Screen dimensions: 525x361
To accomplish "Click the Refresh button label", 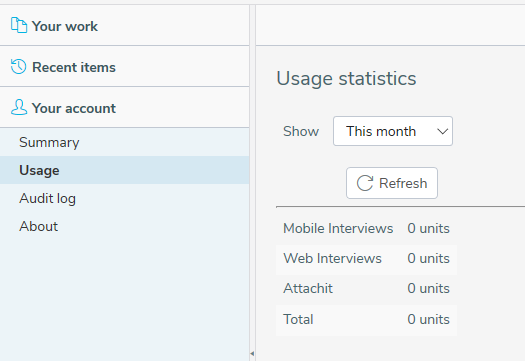I will tap(403, 183).
